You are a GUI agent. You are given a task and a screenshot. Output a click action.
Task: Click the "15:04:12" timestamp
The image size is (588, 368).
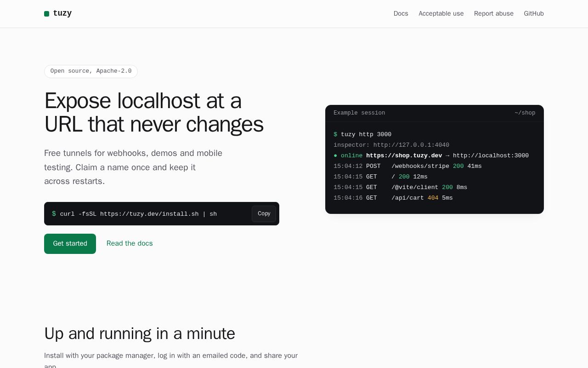pyautogui.click(x=348, y=166)
